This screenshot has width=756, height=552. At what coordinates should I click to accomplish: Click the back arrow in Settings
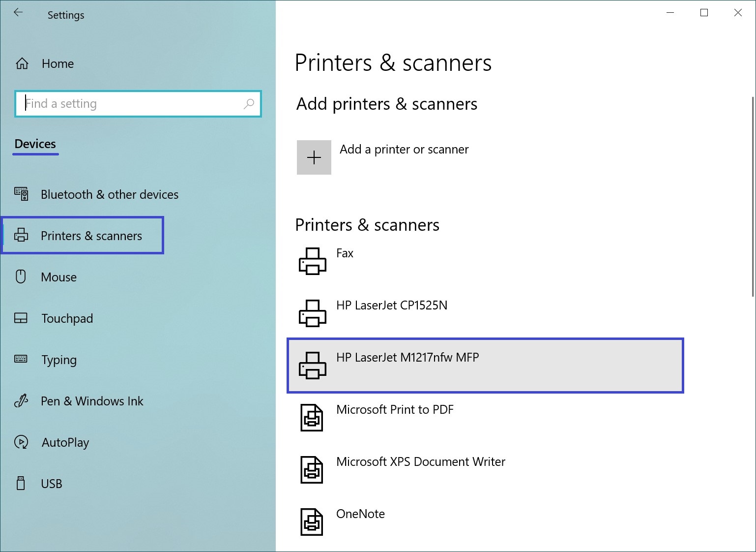click(18, 13)
